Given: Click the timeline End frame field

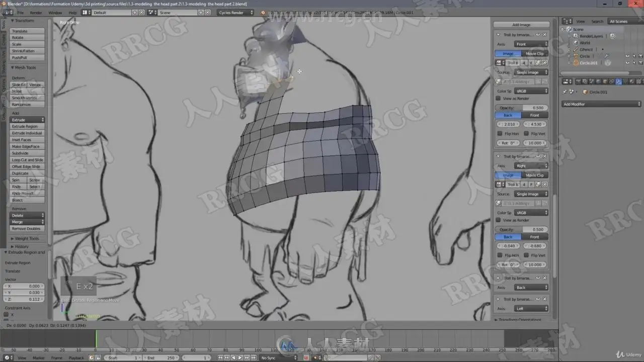Looking at the screenshot, I should pos(160,358).
